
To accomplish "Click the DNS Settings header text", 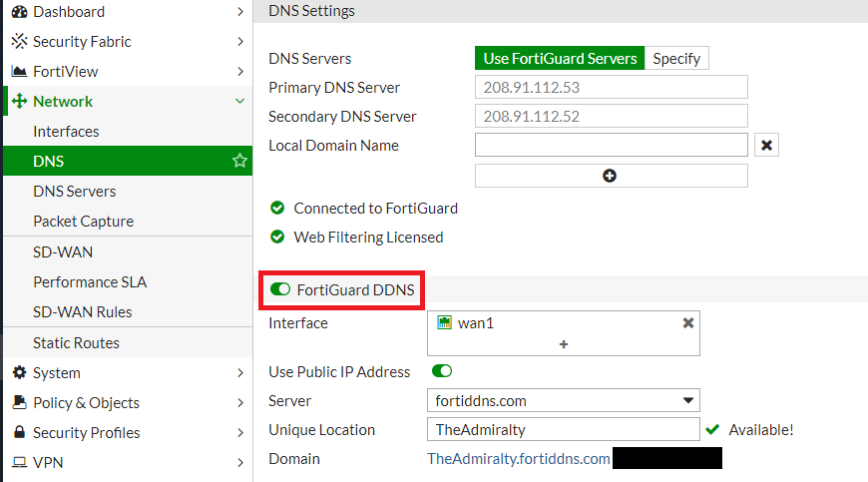I will [x=311, y=11].
